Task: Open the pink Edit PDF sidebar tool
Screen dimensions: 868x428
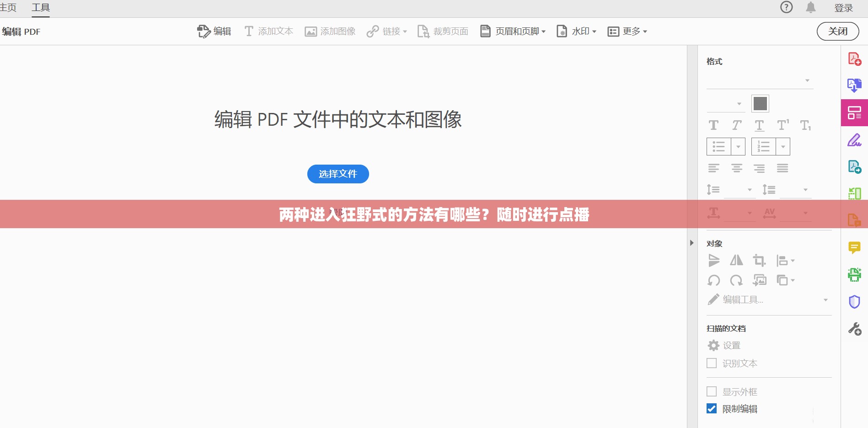Action: [854, 112]
